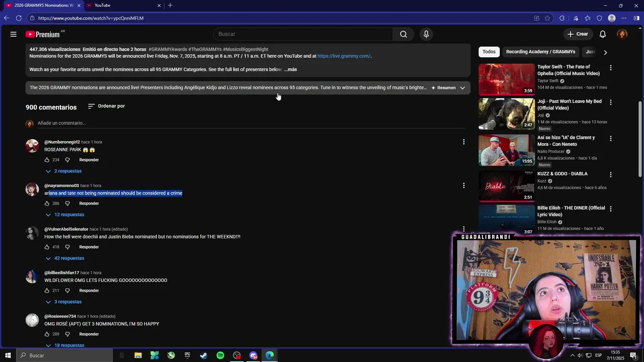Like the ROSEANNE PARK comment
Screen dimensions: 644x362
pos(47,160)
